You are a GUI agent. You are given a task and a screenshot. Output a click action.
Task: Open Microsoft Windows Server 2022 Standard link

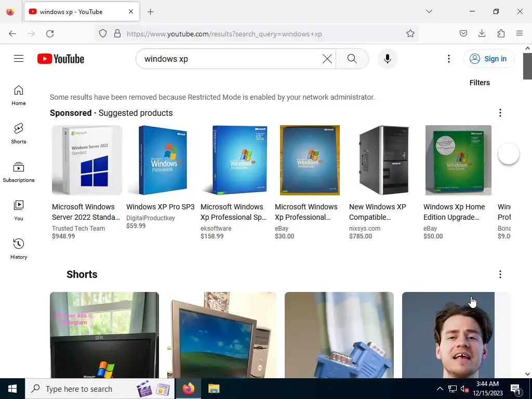tap(86, 212)
